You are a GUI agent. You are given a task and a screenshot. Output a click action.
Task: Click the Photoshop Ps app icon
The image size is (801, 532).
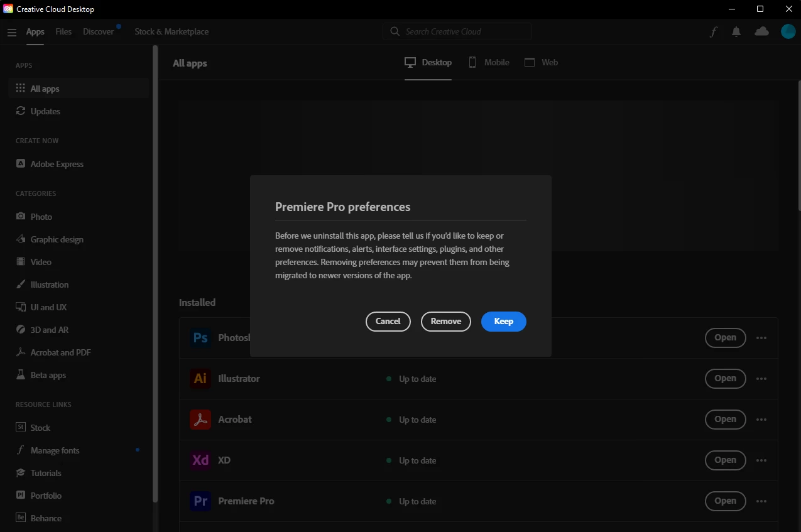[x=200, y=338]
